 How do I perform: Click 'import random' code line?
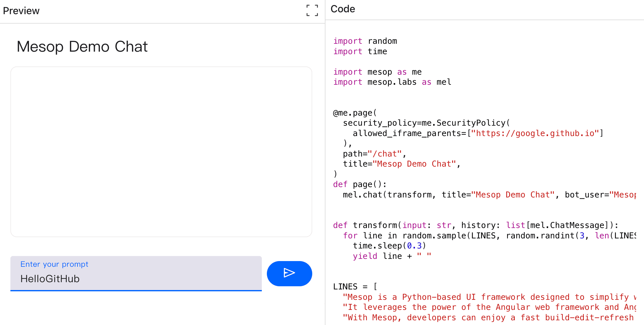(x=365, y=41)
